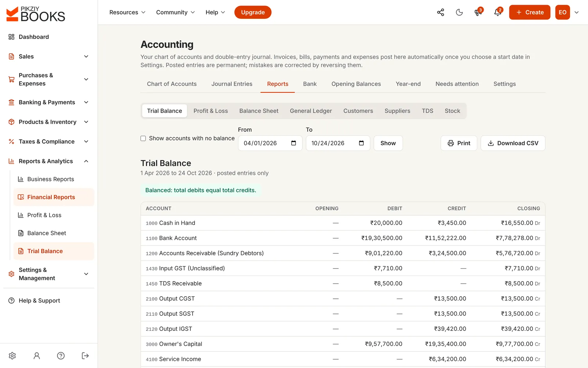Open settings gear icon at sidebar bottom
The width and height of the screenshot is (588, 368).
coord(12,355)
